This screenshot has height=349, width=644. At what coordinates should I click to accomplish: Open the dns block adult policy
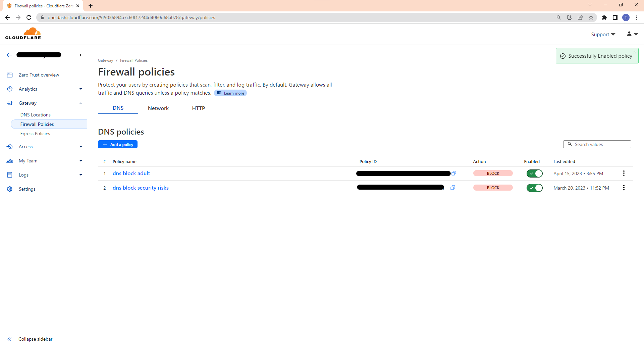coord(131,173)
